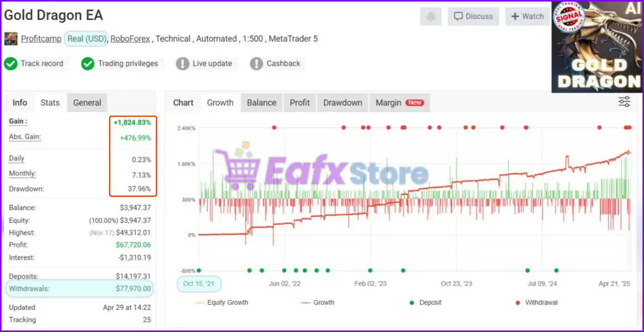Image resolution: width=644 pixels, height=332 pixels.
Task: Click the Profitcamp avatar image
Action: [11, 39]
